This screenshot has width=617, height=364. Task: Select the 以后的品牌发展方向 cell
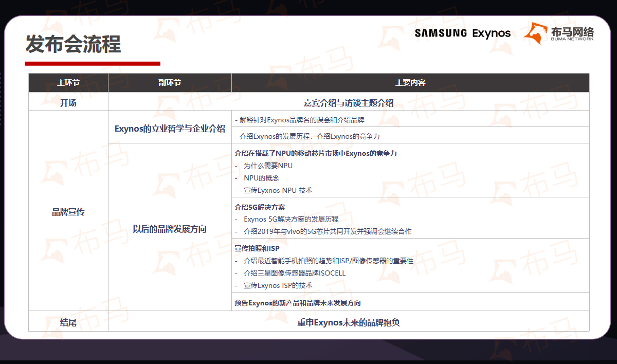170,229
